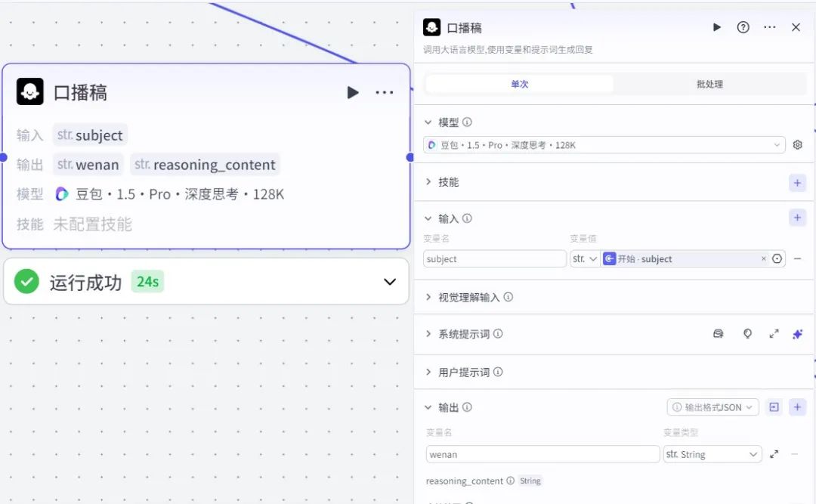The image size is (816, 504).
Task: Open more options on 口播稿 canvas node
Action: [385, 93]
